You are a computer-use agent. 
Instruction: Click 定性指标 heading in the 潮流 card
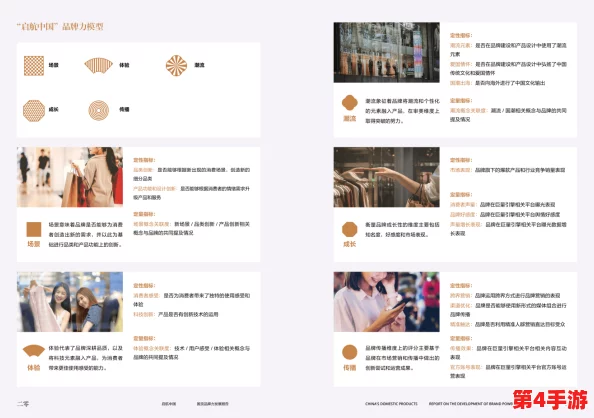click(461, 35)
